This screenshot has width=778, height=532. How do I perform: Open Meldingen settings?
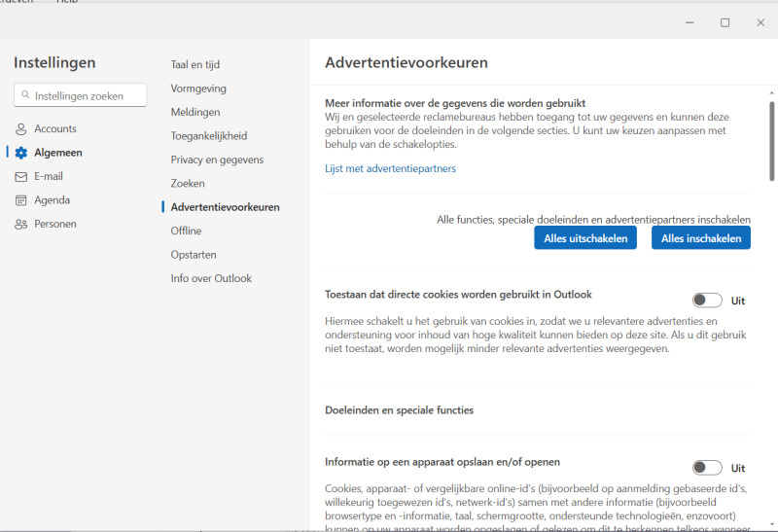click(x=195, y=112)
